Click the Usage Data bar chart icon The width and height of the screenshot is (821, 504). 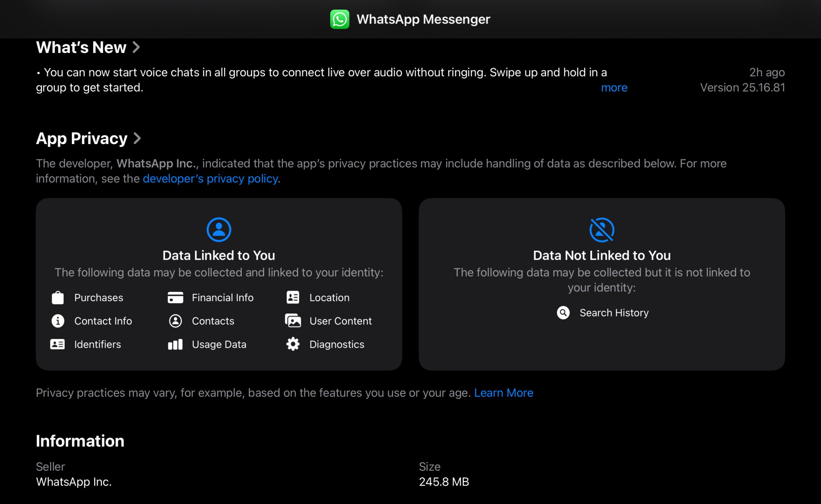click(175, 344)
